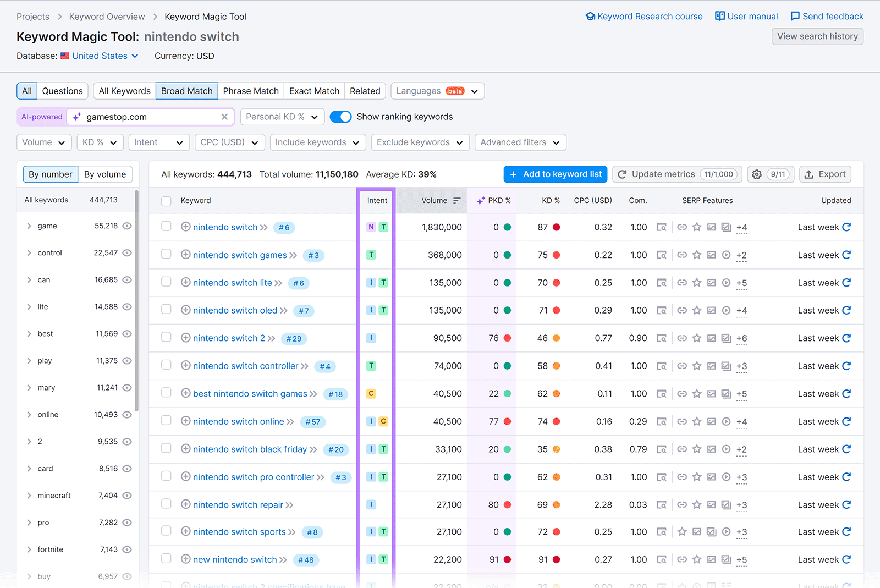The image size is (880, 588).
Task: Click the eye icon next to the game group
Action: [x=127, y=226]
